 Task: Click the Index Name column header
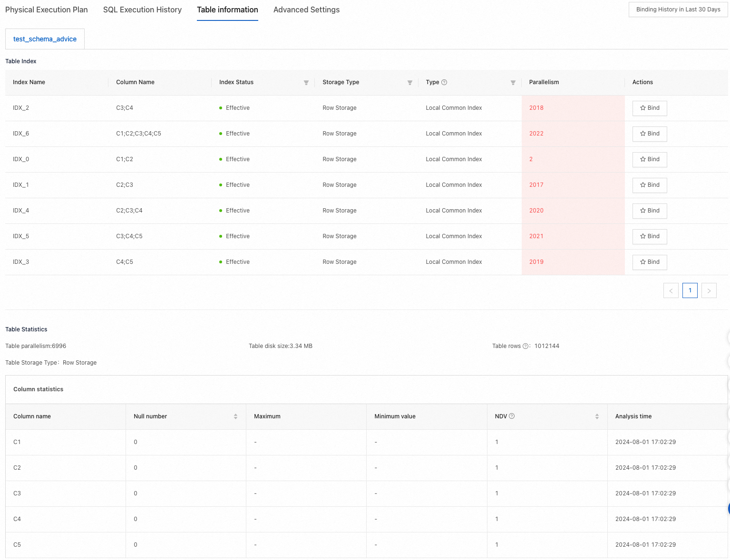(x=29, y=82)
